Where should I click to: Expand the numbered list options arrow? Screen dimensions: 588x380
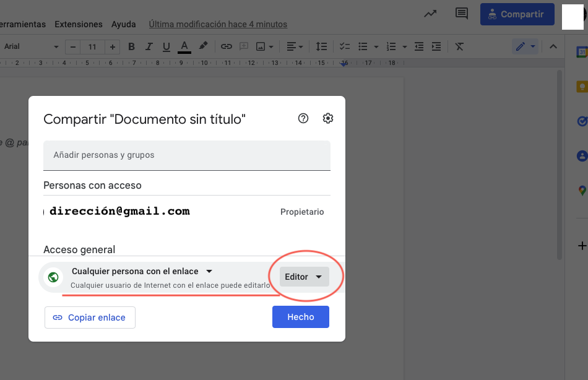pyautogui.click(x=405, y=47)
